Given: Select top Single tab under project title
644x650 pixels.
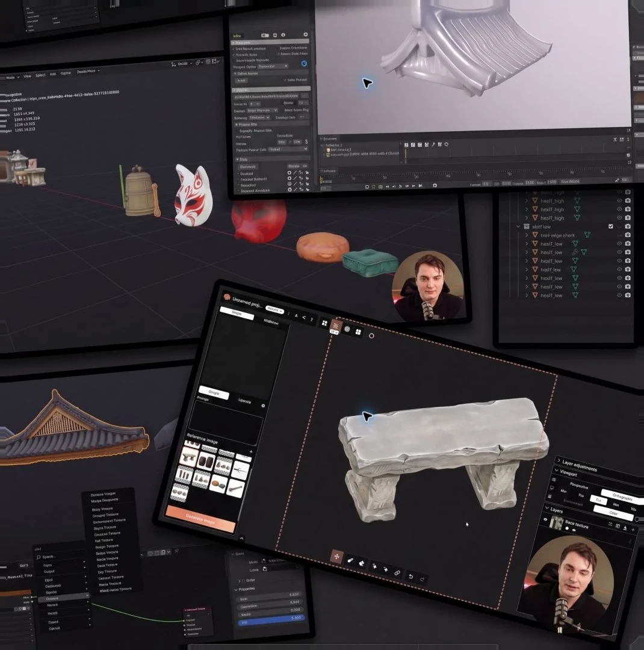Looking at the screenshot, I should click(x=237, y=313).
